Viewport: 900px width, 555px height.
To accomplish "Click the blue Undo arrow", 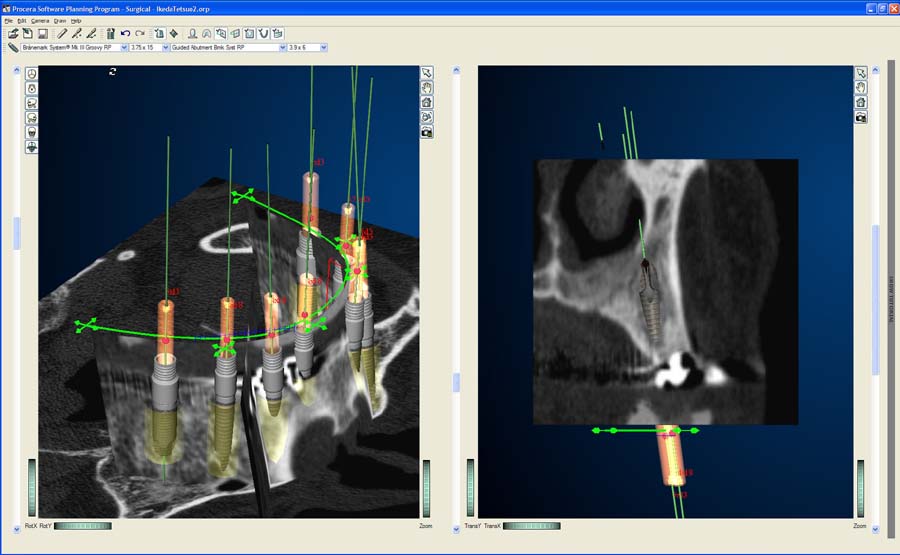I will click(x=125, y=34).
